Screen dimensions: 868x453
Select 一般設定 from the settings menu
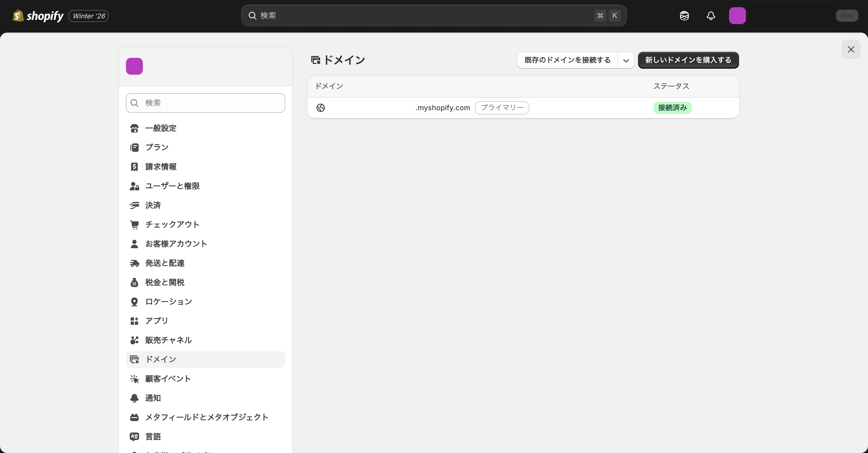(x=160, y=128)
